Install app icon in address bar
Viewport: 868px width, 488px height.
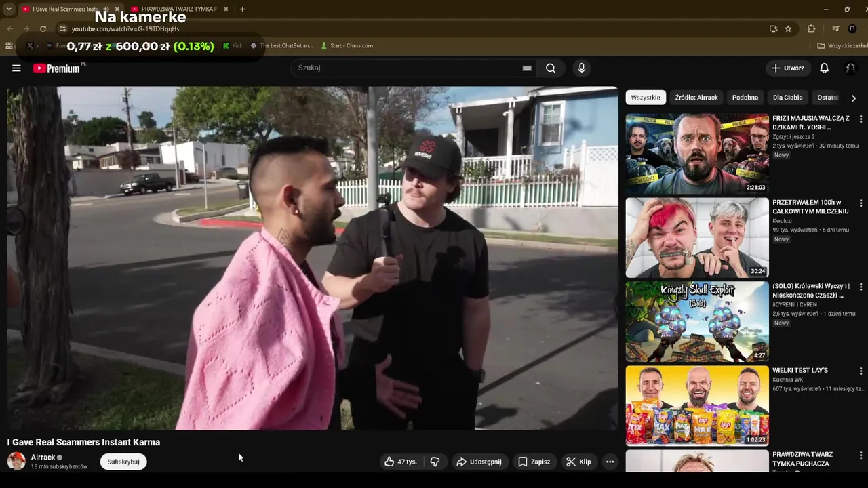tap(773, 28)
